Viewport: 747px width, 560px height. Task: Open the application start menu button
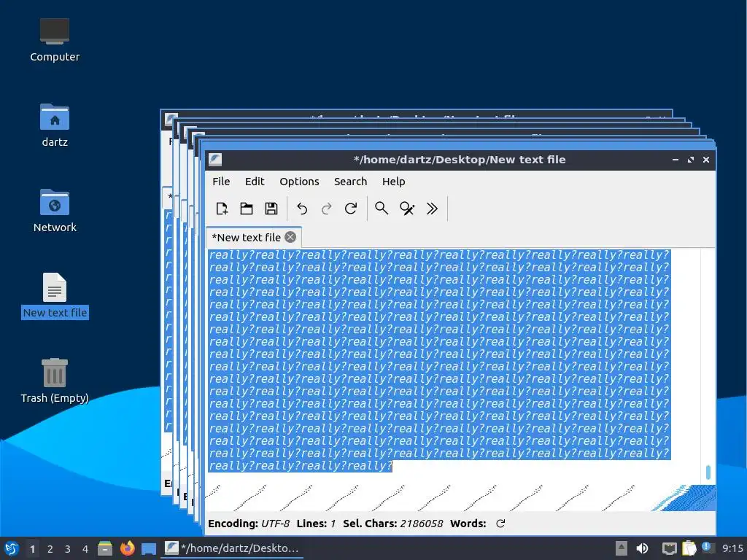[x=11, y=548]
